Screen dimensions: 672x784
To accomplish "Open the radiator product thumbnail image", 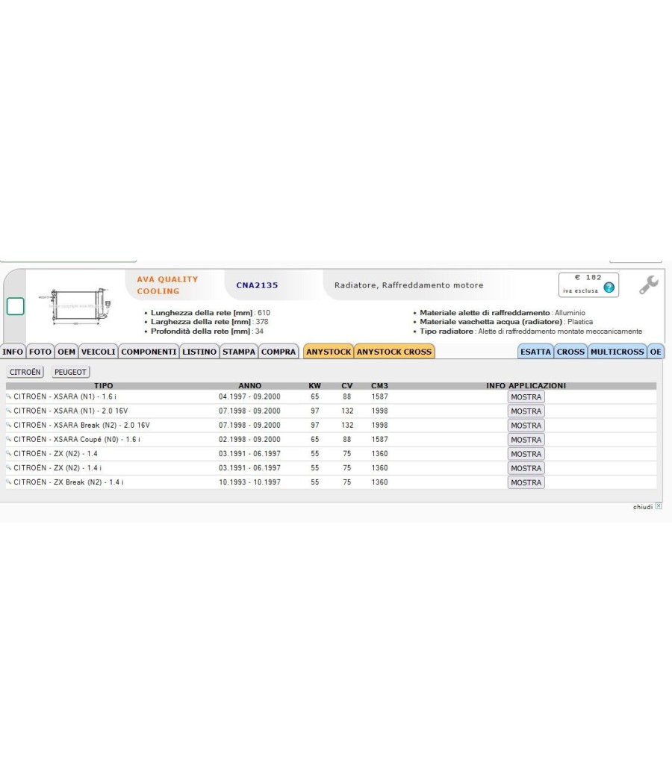I will pyautogui.click(x=75, y=305).
